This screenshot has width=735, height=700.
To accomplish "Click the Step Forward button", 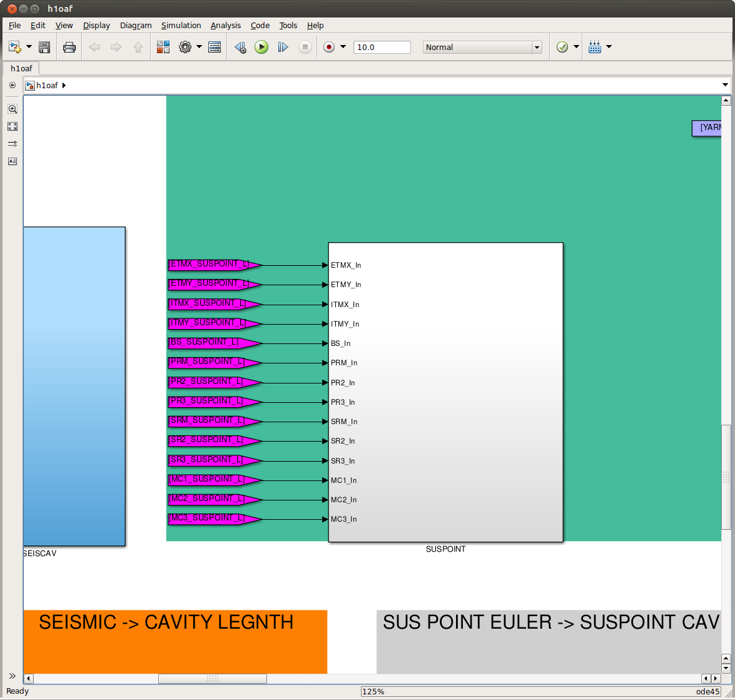I will pos(283,47).
